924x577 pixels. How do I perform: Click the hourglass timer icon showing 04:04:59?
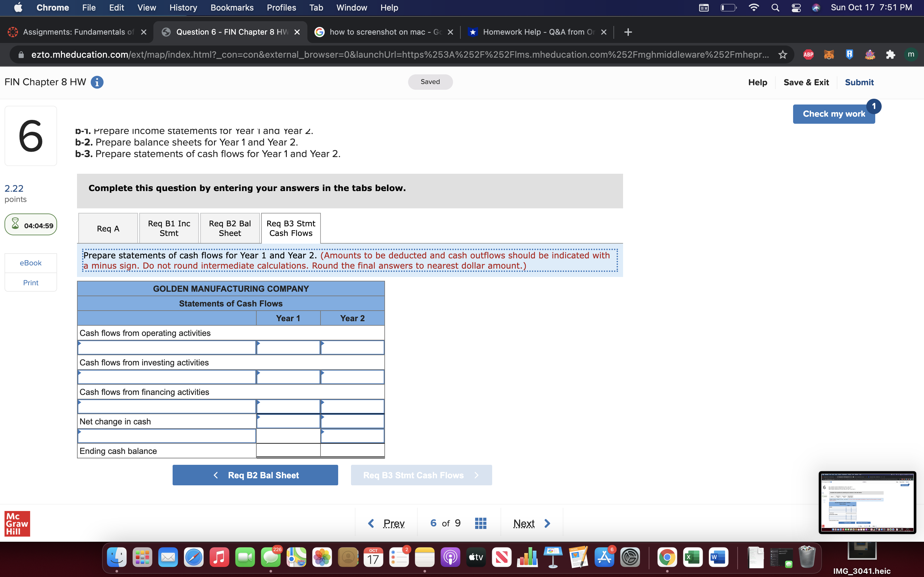click(15, 224)
